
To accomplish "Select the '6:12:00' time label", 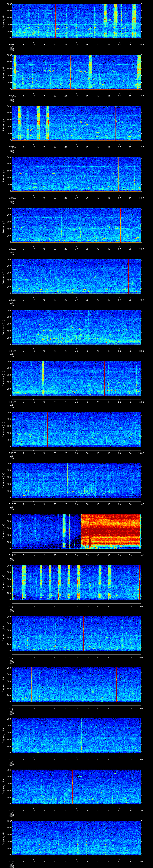I will click(x=12, y=606).
